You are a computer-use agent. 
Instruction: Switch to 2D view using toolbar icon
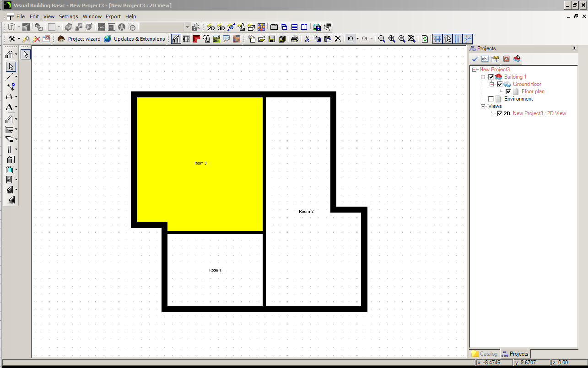[210, 27]
